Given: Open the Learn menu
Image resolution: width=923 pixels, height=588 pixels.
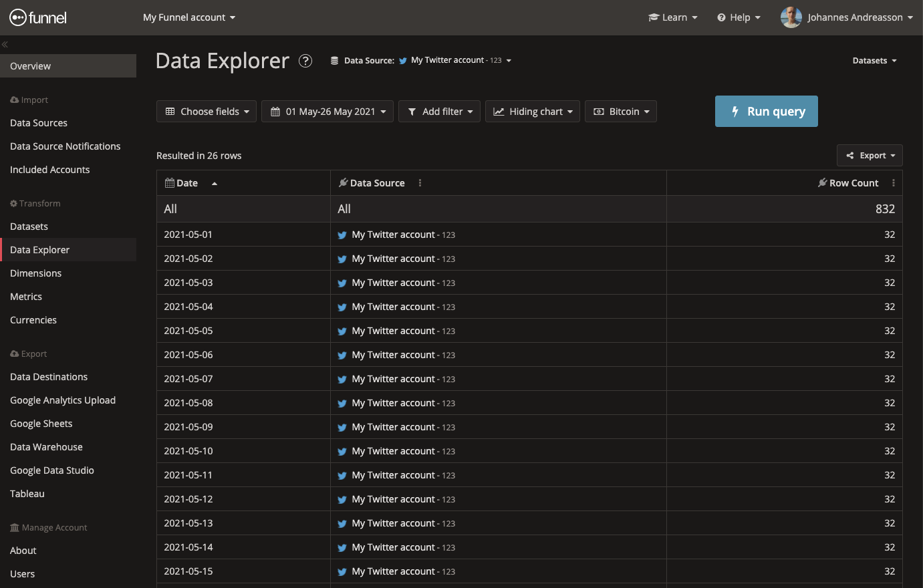Looking at the screenshot, I should [x=673, y=17].
